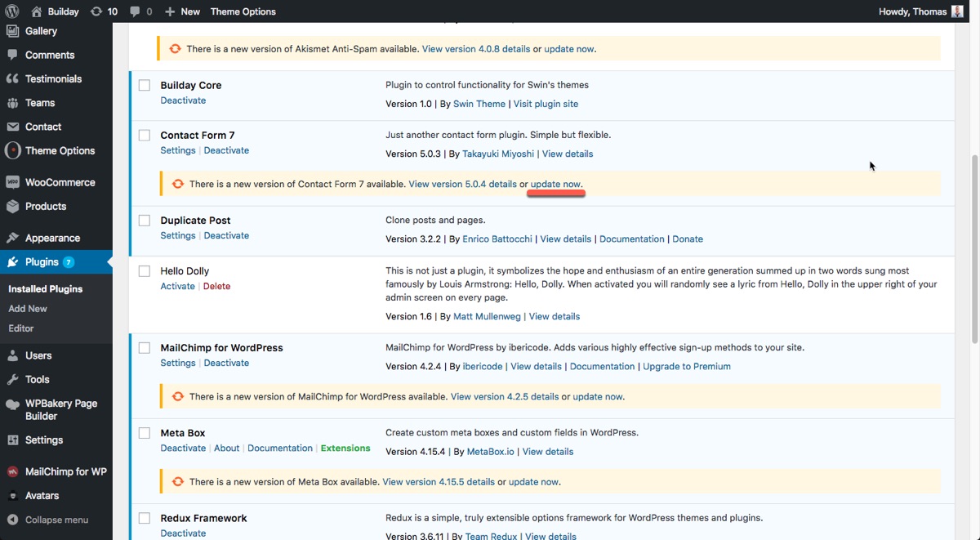Update MailChimp for WordPress now
Viewport: 980px width, 540px height.
(x=598, y=397)
